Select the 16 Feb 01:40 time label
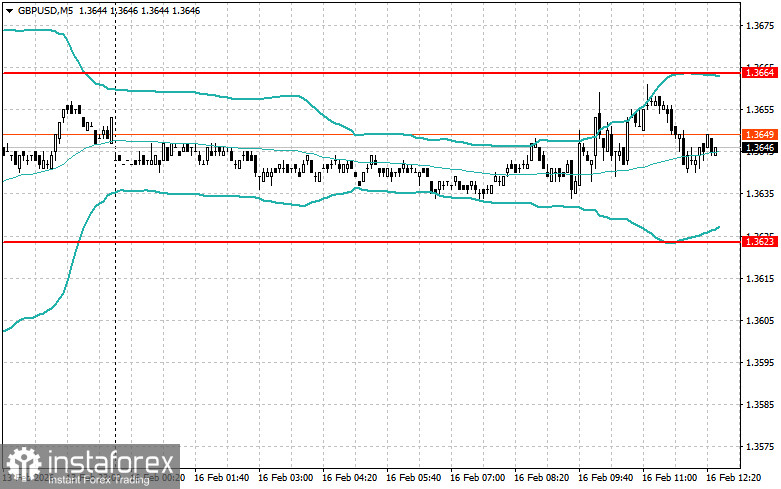 pyautogui.click(x=221, y=478)
